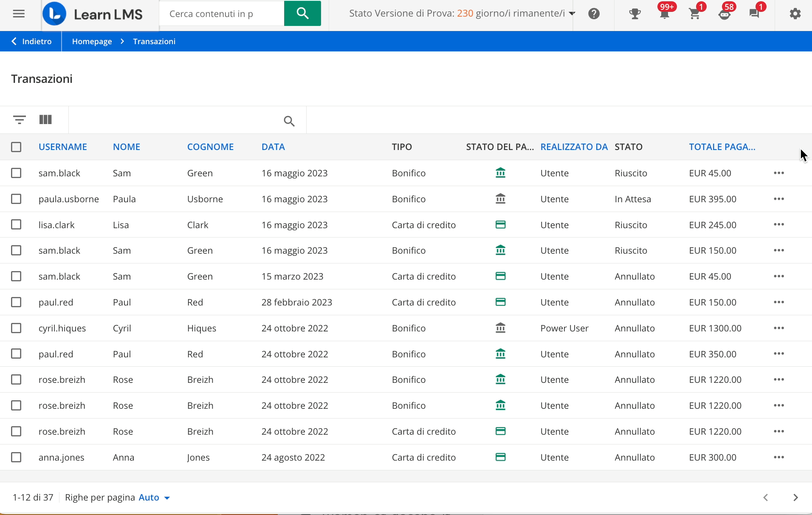Image resolution: width=812 pixels, height=515 pixels.
Task: Click 'Hiques' surname cell
Action: [x=202, y=328]
